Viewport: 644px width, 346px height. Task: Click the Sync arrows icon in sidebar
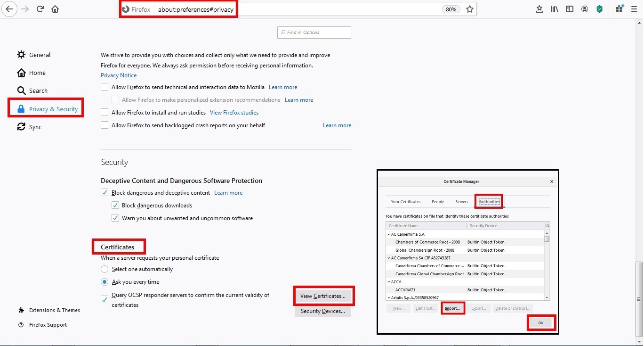pos(21,127)
